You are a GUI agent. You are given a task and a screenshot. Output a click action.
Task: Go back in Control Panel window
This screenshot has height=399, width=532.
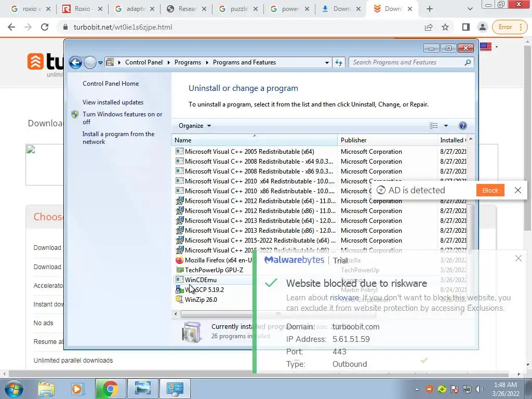tap(75, 62)
